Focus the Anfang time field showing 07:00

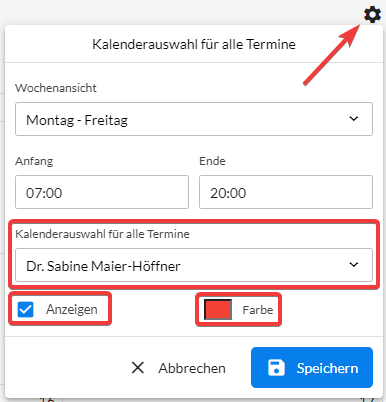[102, 192]
